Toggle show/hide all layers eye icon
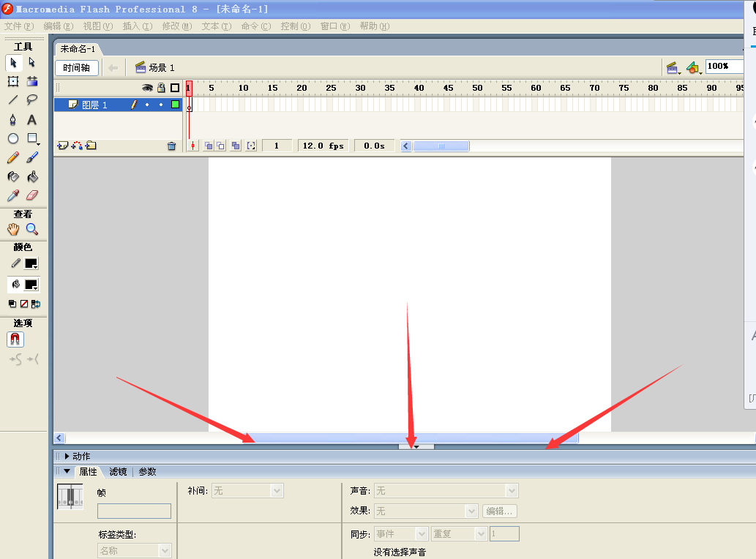Image resolution: width=756 pixels, height=559 pixels. [x=147, y=88]
